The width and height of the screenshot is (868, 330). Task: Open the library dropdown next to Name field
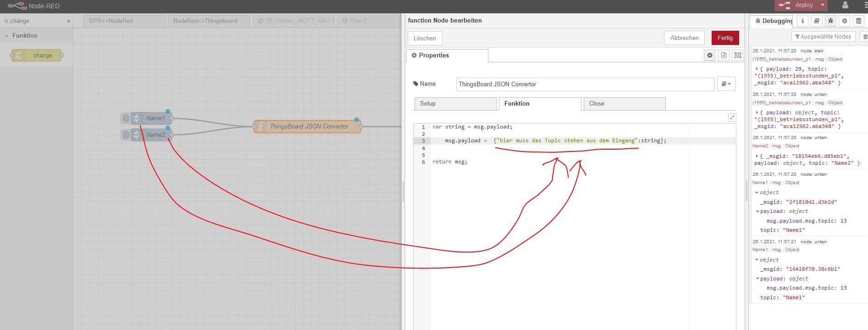(726, 84)
